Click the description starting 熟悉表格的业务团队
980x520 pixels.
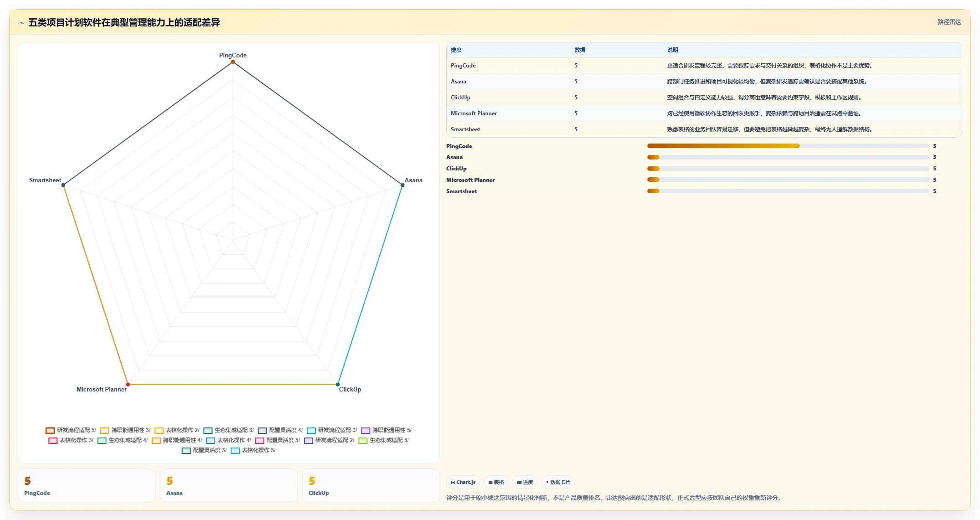pyautogui.click(x=770, y=129)
